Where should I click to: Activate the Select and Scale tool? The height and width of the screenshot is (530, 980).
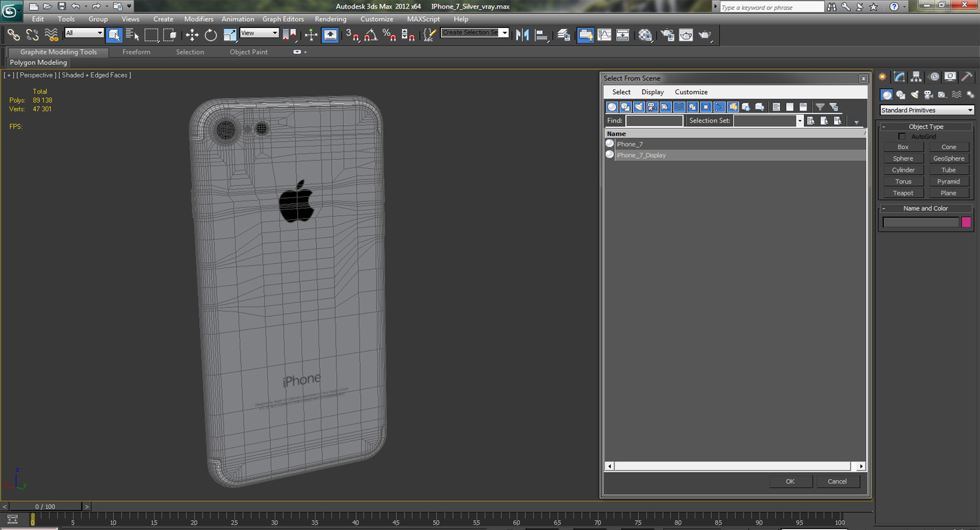pos(230,35)
